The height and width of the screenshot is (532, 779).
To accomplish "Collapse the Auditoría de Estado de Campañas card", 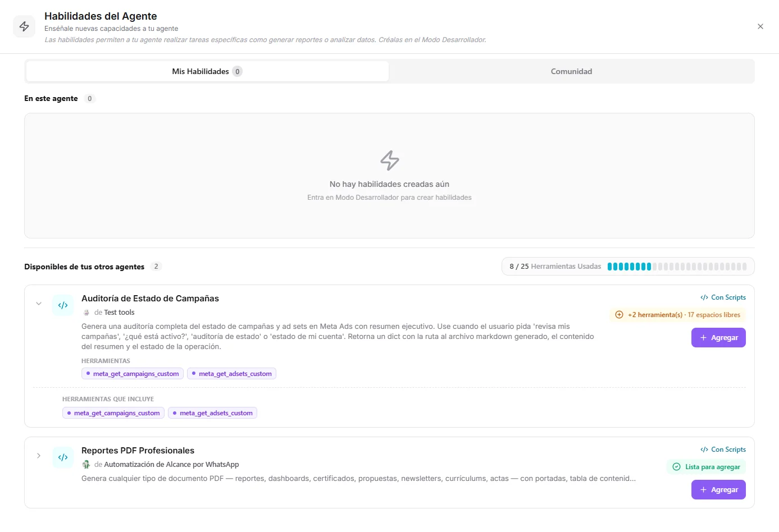I will [x=39, y=304].
